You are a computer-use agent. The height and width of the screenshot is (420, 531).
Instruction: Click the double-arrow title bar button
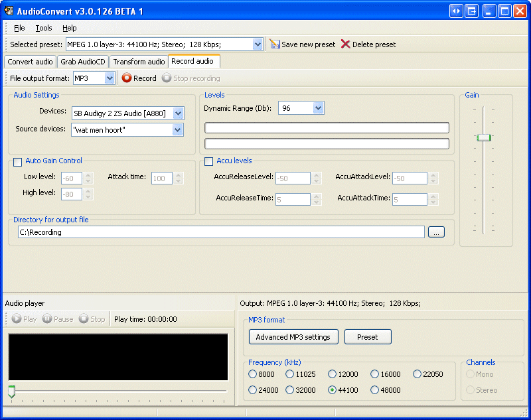pos(456,11)
